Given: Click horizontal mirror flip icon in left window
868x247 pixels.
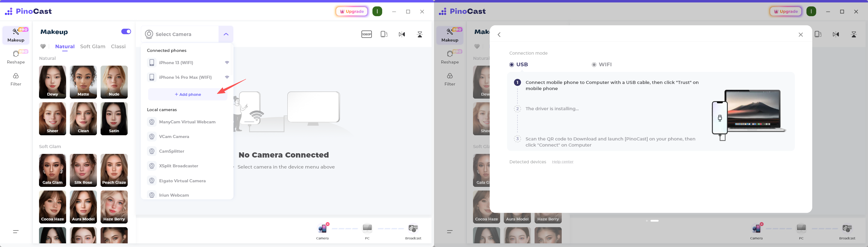Looking at the screenshot, I should [402, 34].
